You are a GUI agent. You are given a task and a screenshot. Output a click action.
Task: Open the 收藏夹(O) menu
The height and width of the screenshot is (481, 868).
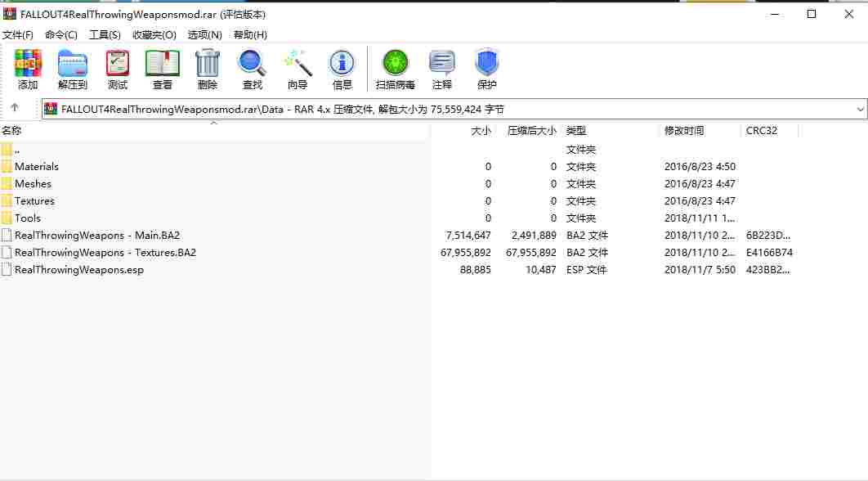point(154,35)
